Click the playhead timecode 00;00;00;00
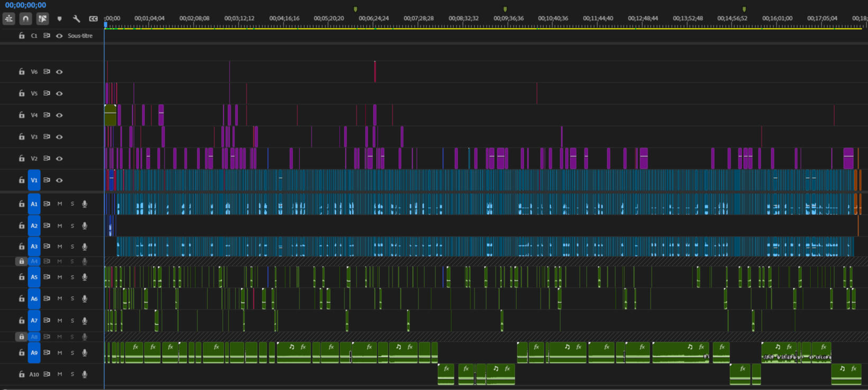Viewport: 868px width, 390px height. click(x=25, y=5)
